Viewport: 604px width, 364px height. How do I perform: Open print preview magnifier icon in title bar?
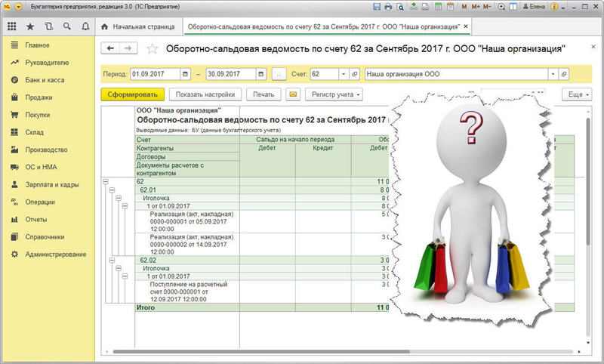(400, 7)
